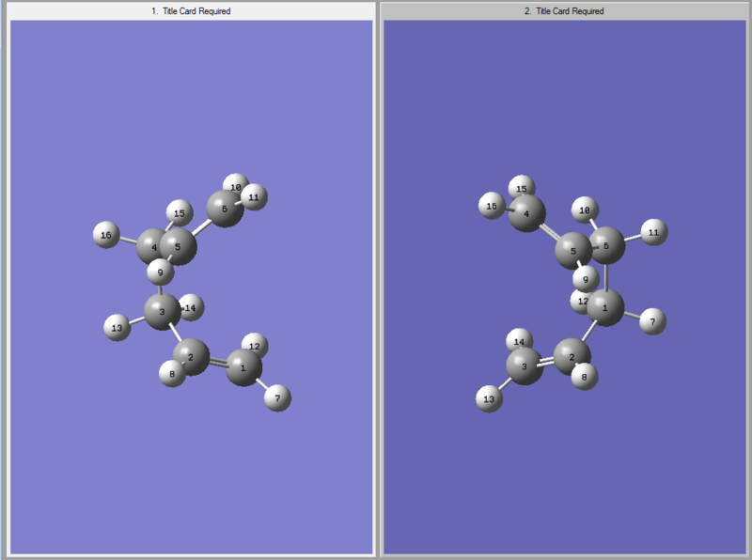Select hydrogen atom 7 in molecule window 1

(x=277, y=398)
